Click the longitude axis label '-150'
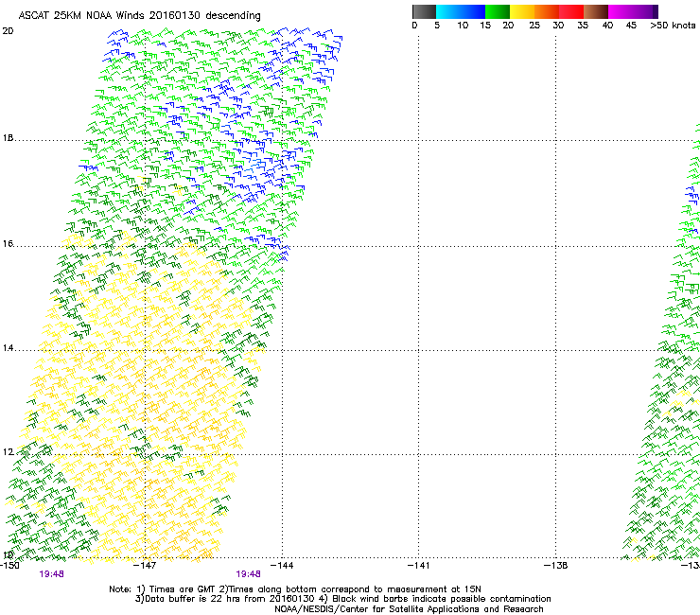 pyautogui.click(x=9, y=566)
